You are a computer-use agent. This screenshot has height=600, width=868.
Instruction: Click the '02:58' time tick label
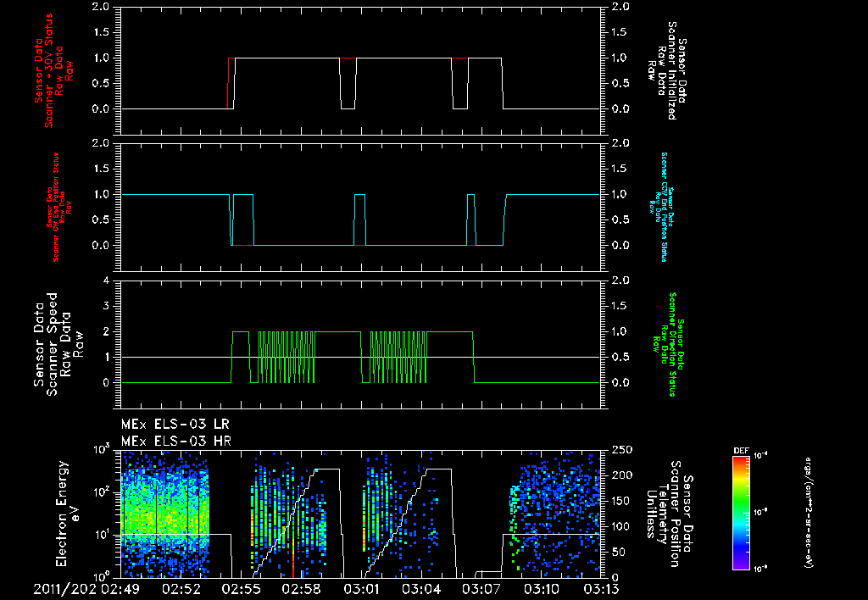point(301,588)
